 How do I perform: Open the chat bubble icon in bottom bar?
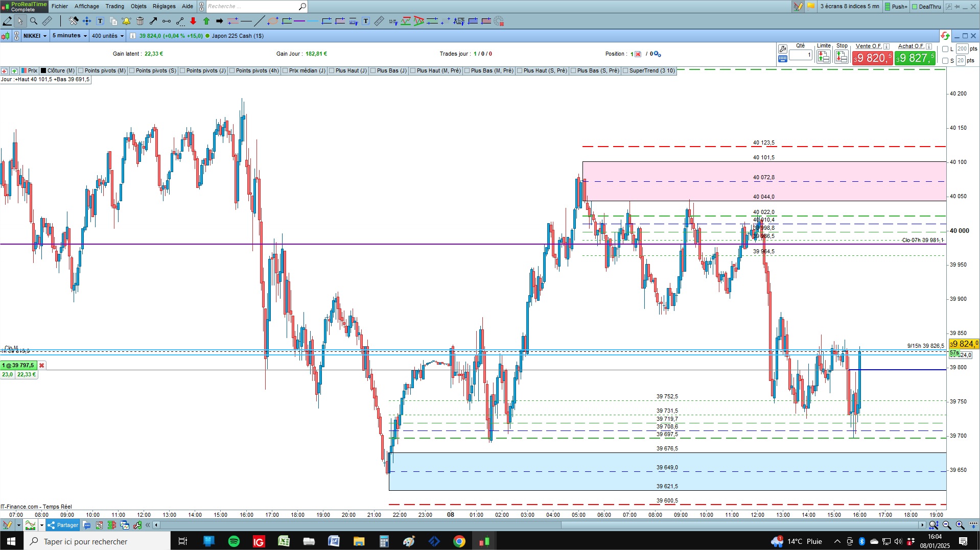point(87,525)
